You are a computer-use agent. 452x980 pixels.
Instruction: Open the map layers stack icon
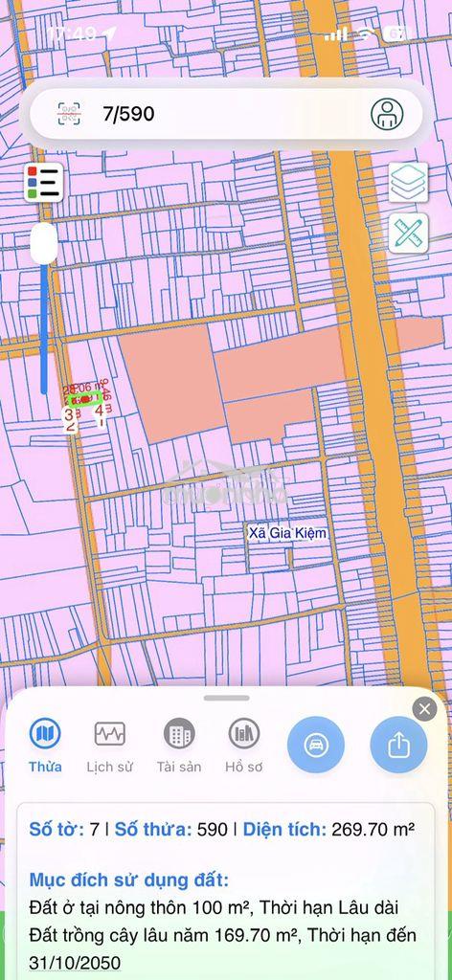[x=408, y=183]
